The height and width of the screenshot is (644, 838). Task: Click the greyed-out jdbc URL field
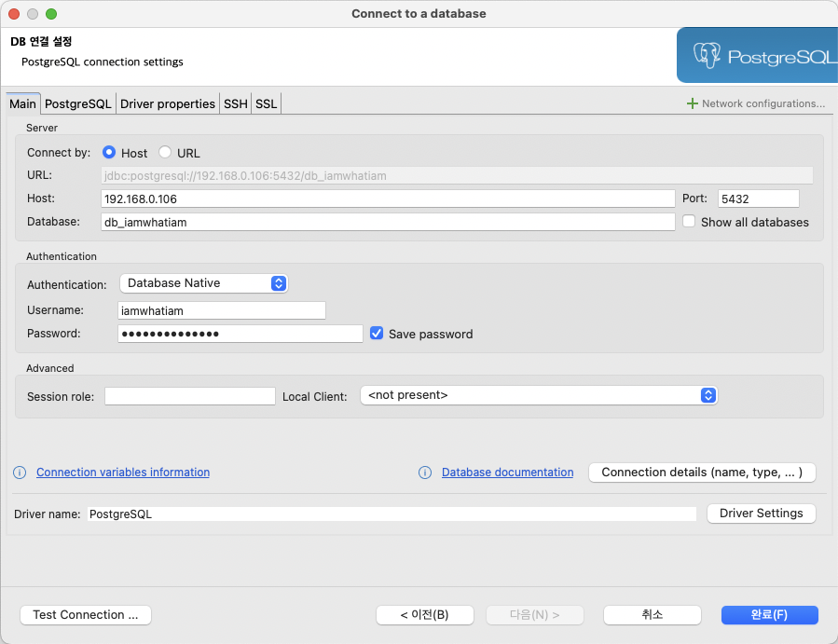[x=457, y=175]
